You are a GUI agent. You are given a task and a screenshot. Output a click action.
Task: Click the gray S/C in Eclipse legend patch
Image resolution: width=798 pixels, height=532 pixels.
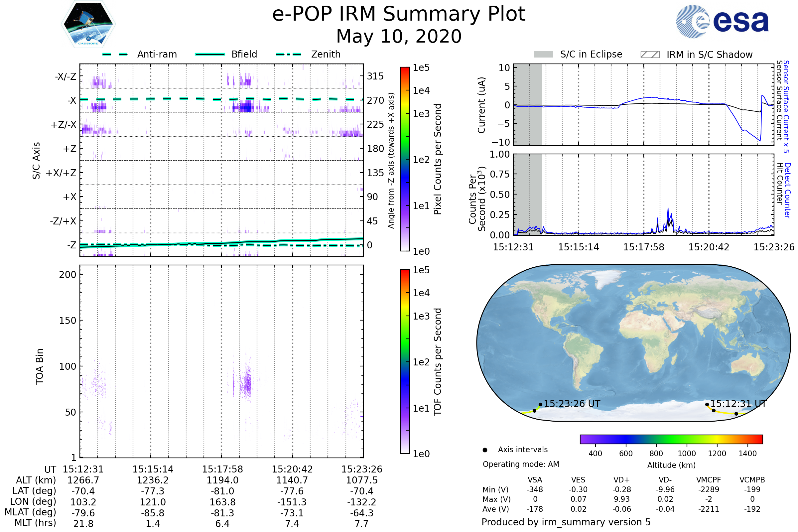click(x=543, y=55)
